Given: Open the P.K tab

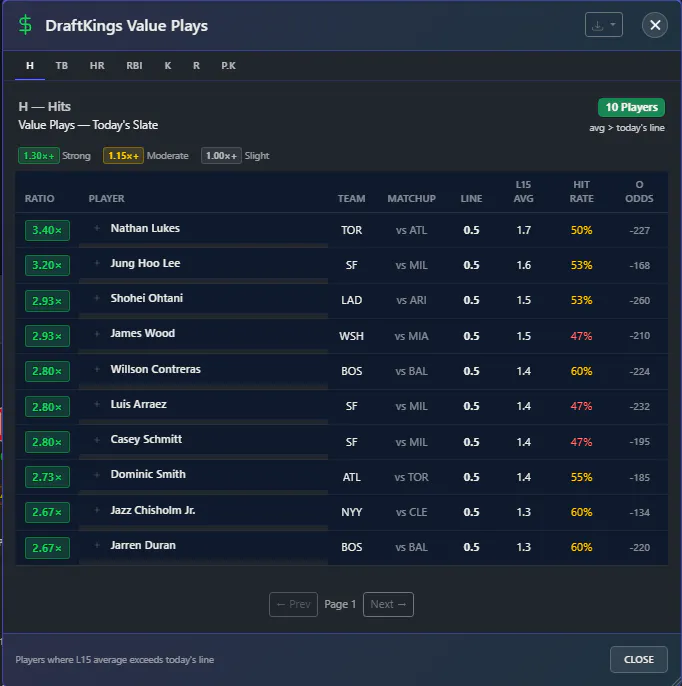Looking at the screenshot, I should pos(228,66).
